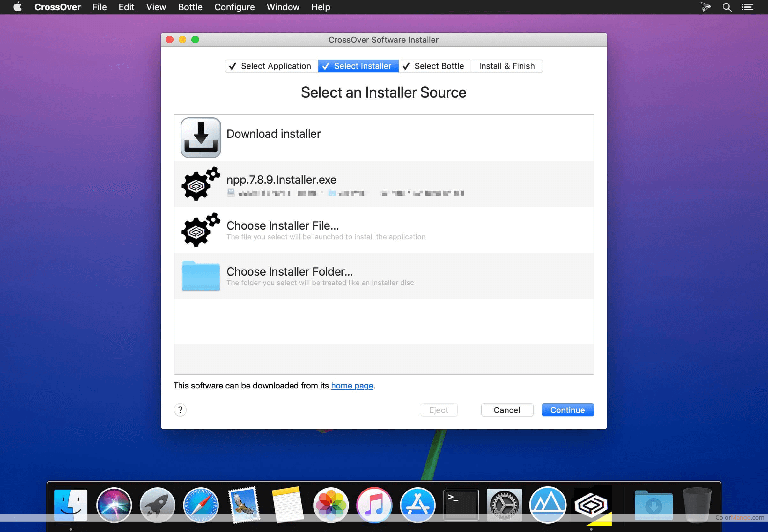Go to the Install & Finish step
This screenshot has height=532, width=768.
(x=506, y=66)
